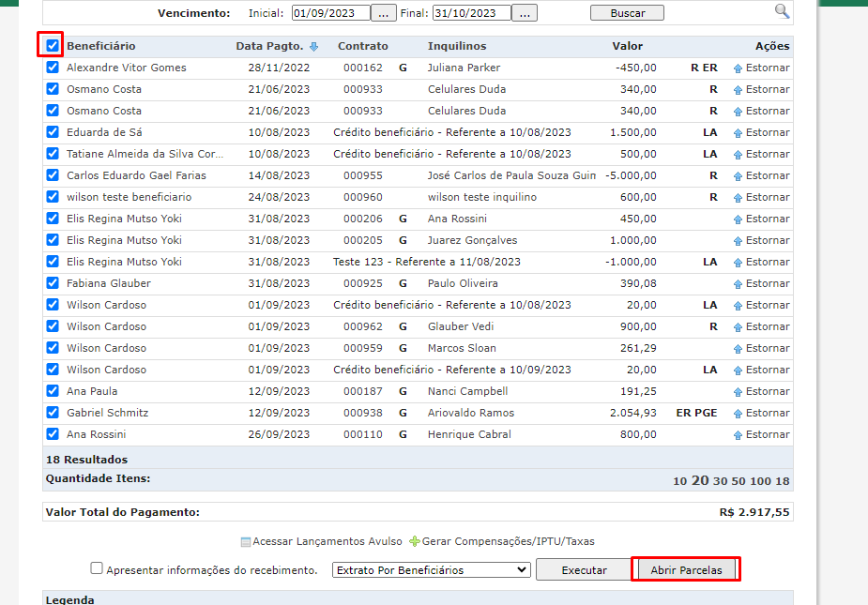Click the Executar button

[584, 570]
